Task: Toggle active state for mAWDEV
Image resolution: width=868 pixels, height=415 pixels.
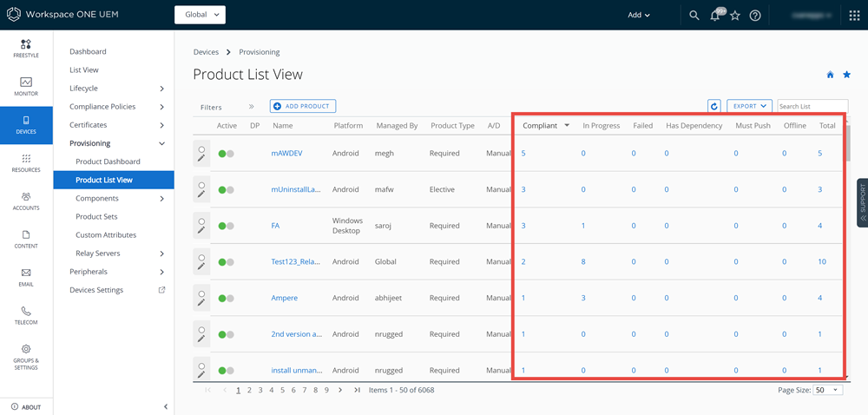Action: pyautogui.click(x=226, y=154)
